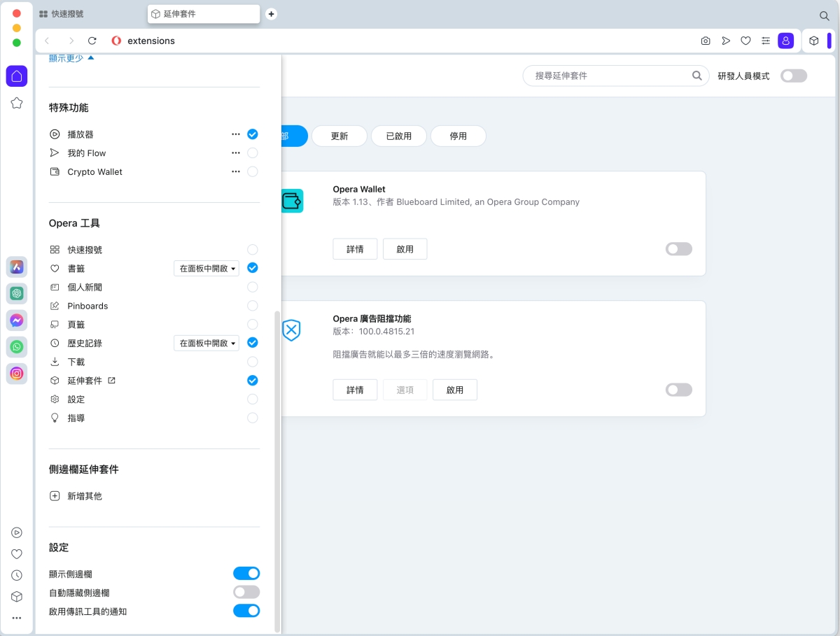840x636 pixels.
Task: Filter extensions by 已啟用
Action: 399,136
